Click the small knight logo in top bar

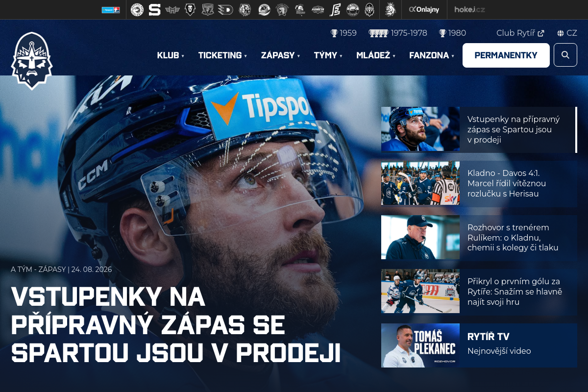click(369, 9)
